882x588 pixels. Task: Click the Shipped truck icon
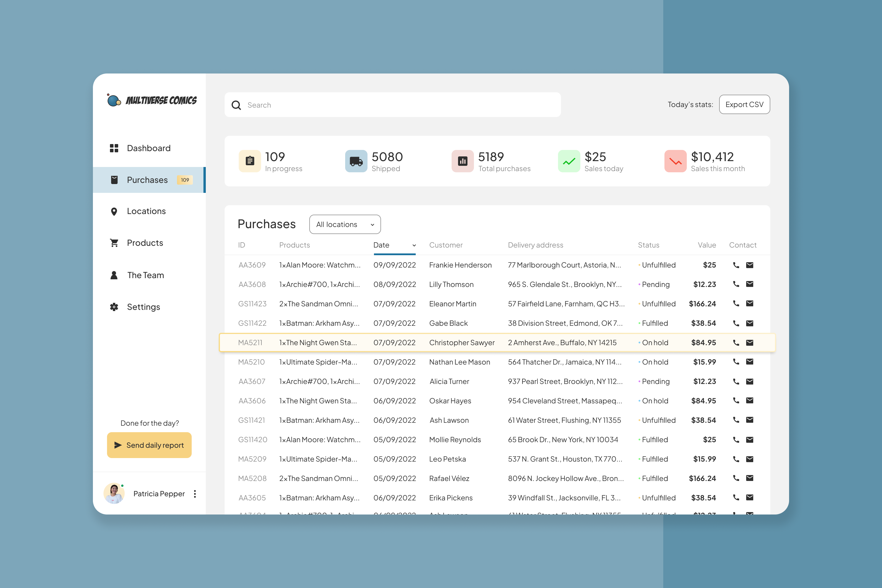tap(356, 161)
